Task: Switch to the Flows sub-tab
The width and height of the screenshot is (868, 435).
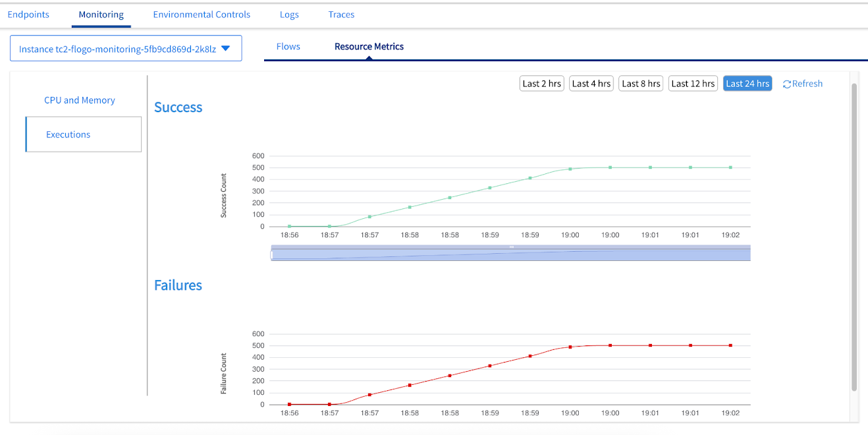Action: point(288,47)
